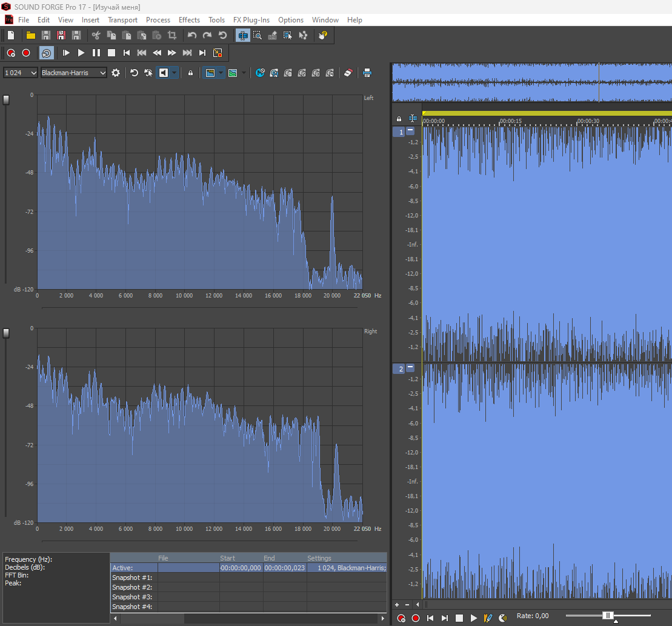Select the Magnify tool
Viewport: 672px width, 626px height.
pos(258,35)
